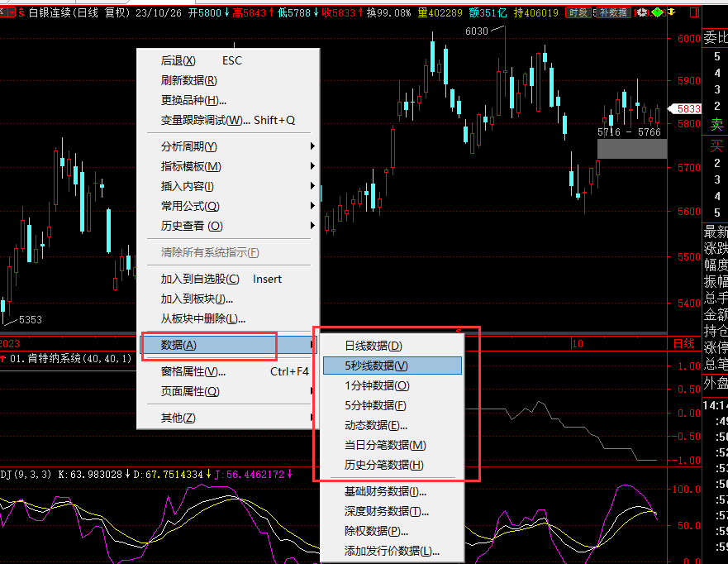Click the 白银连续(日线 复权) chart title

point(79,12)
